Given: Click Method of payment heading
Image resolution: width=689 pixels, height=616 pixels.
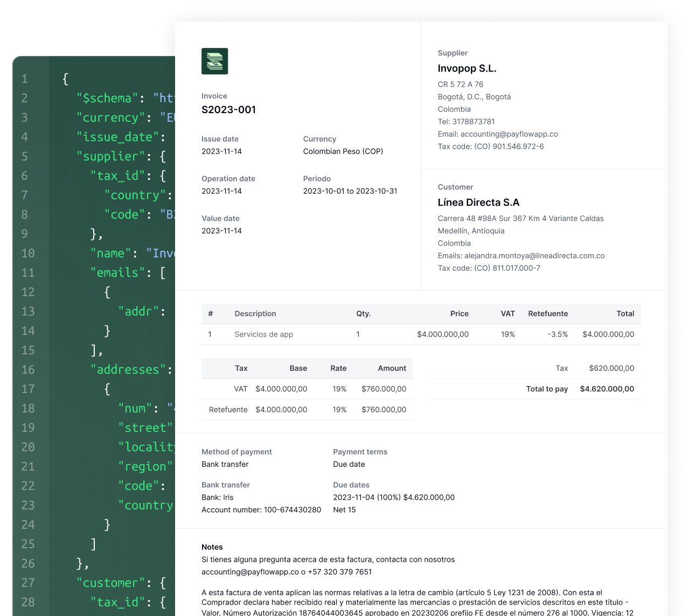Looking at the screenshot, I should [236, 452].
